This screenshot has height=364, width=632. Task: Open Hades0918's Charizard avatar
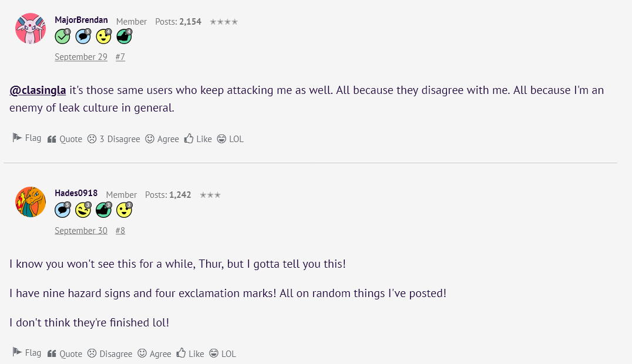(x=31, y=202)
